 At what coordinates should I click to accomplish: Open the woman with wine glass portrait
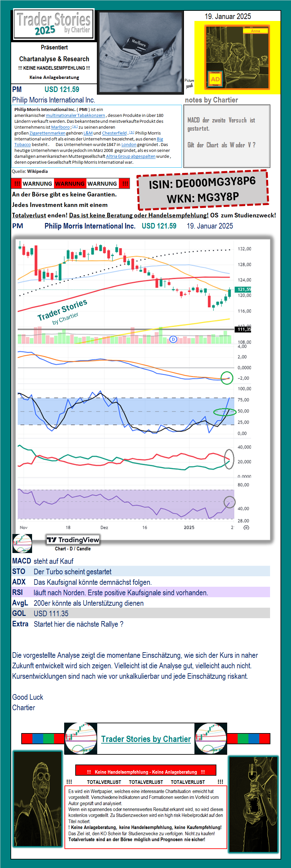(x=253, y=805)
